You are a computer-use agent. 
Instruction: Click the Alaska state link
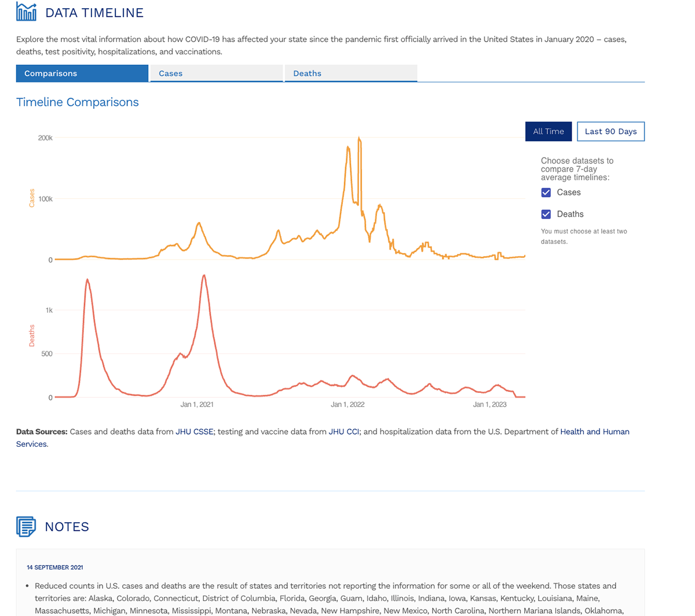[x=100, y=598]
